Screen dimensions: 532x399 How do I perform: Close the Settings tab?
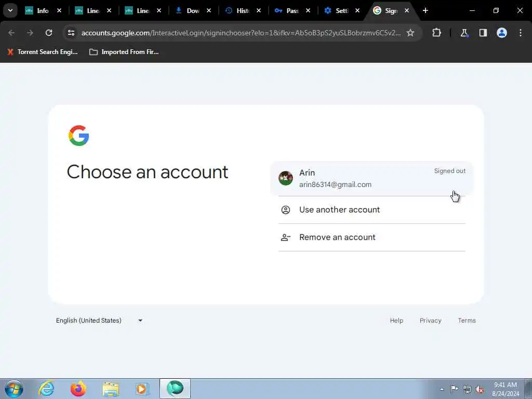click(x=357, y=10)
